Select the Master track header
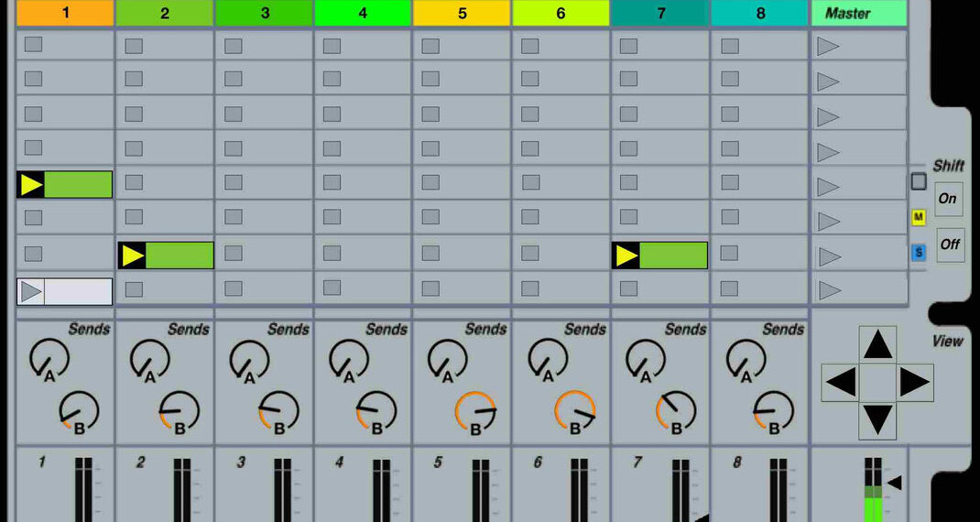 click(859, 13)
